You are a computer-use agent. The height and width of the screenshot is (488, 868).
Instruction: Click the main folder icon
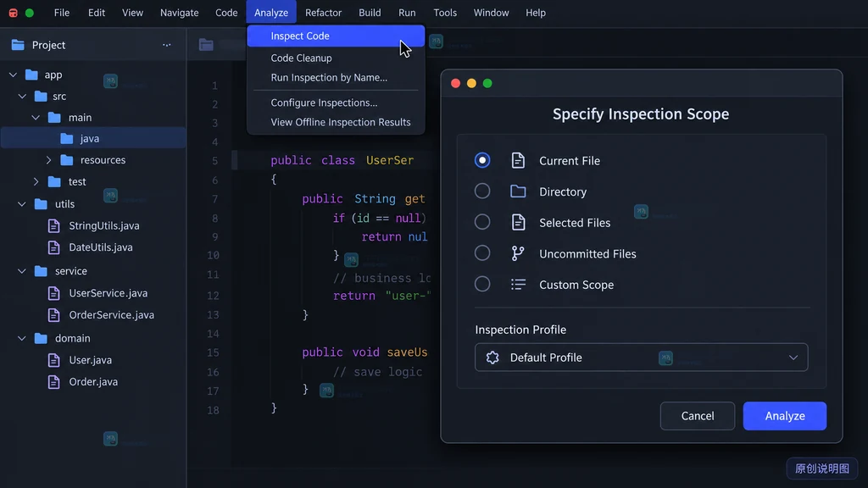[54, 117]
